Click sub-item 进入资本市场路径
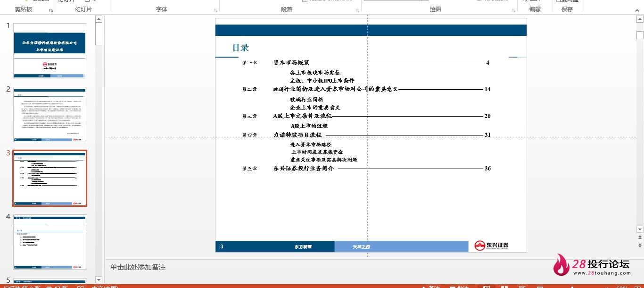This screenshot has height=288, width=644. point(311,144)
